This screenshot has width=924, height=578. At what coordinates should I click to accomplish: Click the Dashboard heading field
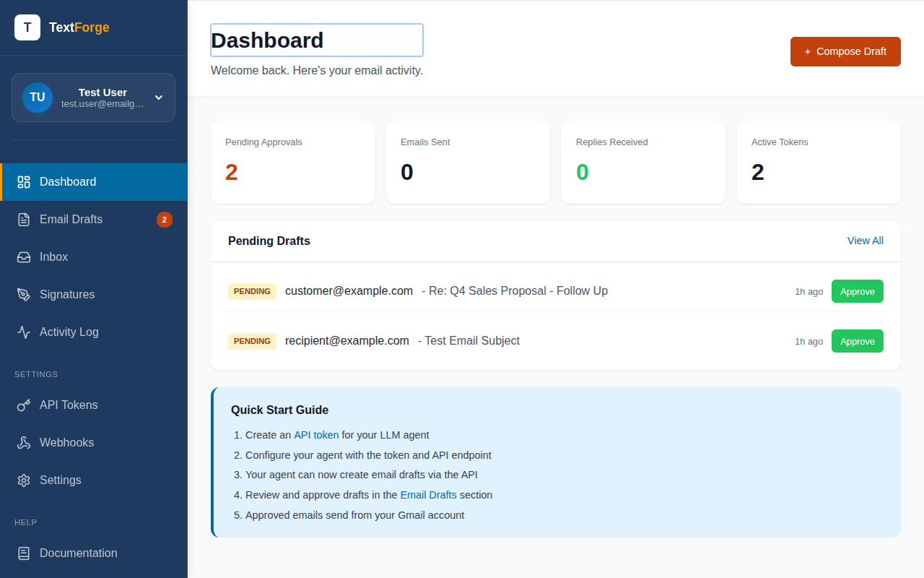click(317, 40)
